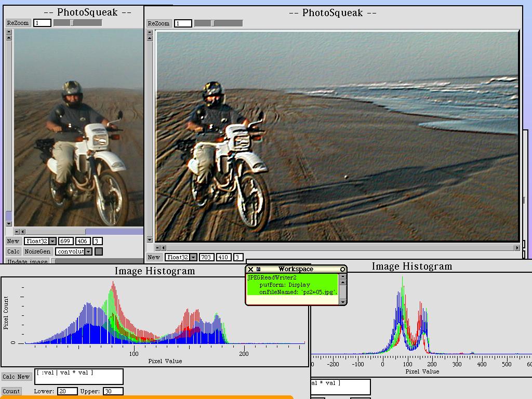Click the Lower bound field showing 20
The image size is (532, 399).
click(x=67, y=391)
